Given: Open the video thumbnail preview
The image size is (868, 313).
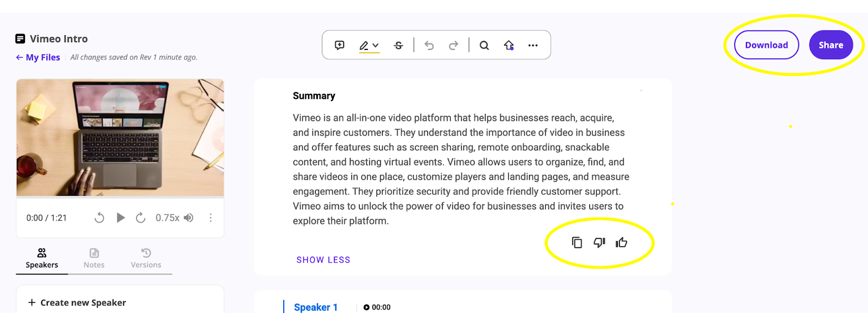Looking at the screenshot, I should click(120, 138).
